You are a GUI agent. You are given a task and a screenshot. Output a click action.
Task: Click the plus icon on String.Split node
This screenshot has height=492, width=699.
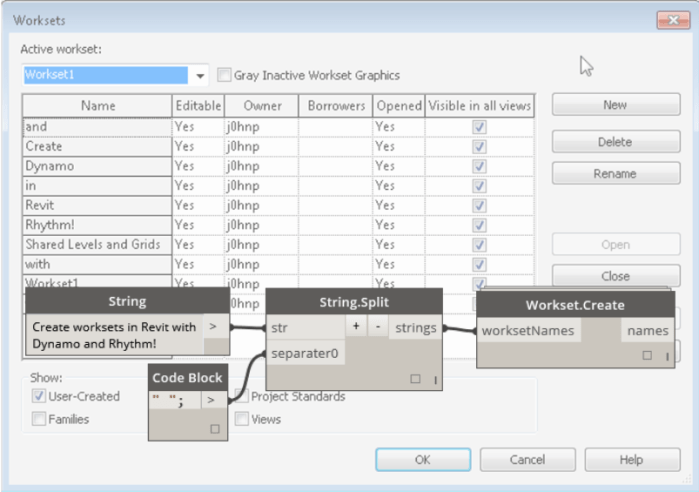pyautogui.click(x=355, y=327)
